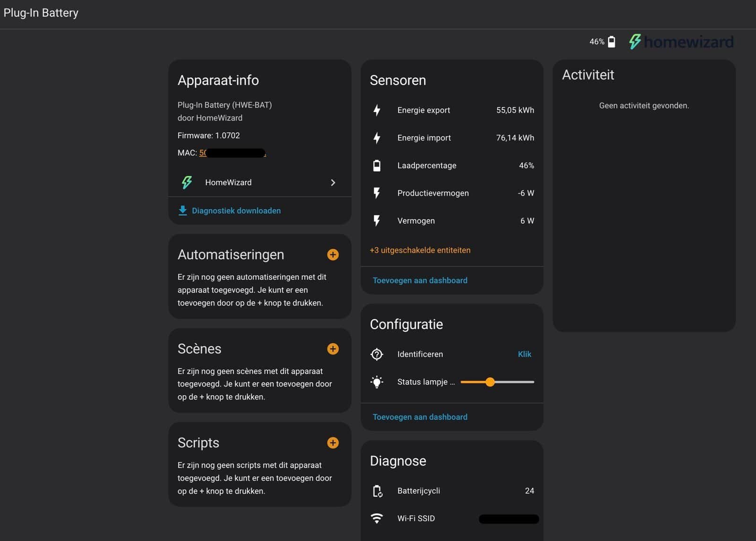Click the Laadpercentage battery icon
756x541 pixels.
377,166
